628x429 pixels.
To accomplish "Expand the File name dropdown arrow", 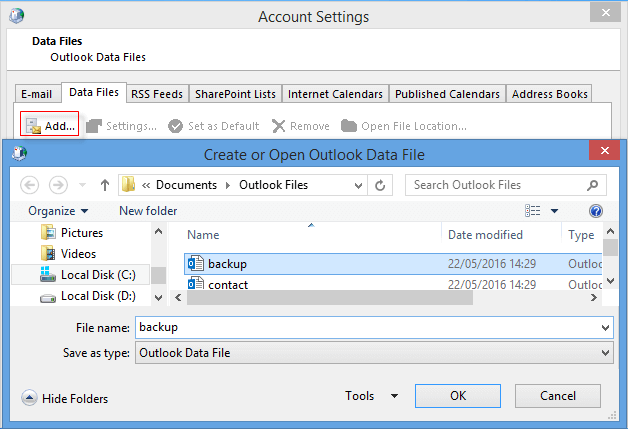I will (605, 328).
